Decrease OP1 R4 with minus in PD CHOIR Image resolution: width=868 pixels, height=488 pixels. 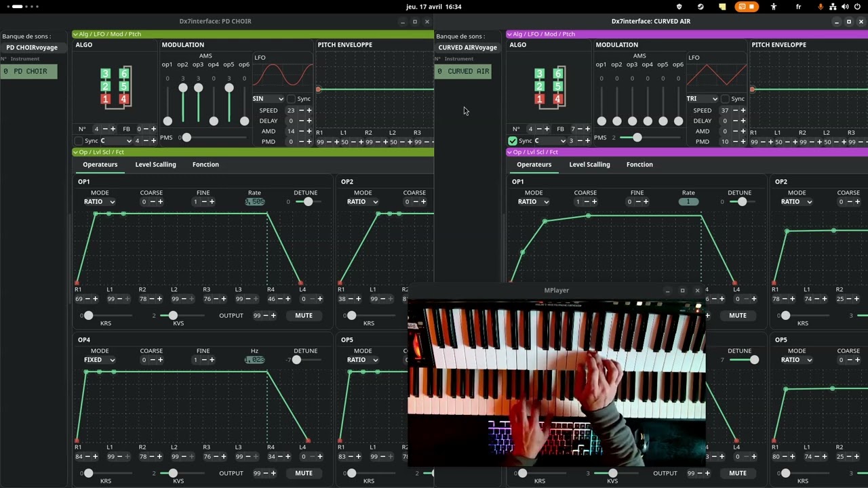[279, 299]
